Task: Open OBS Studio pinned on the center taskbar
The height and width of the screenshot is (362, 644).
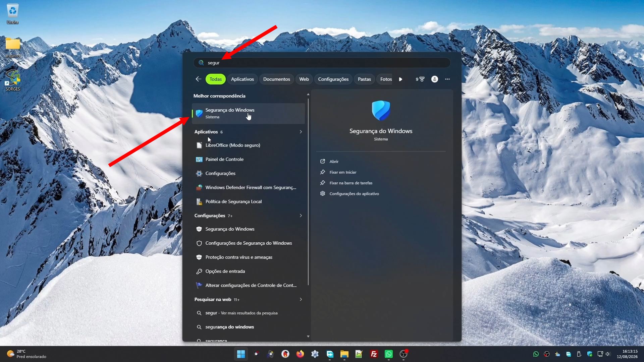Action: [x=403, y=354]
